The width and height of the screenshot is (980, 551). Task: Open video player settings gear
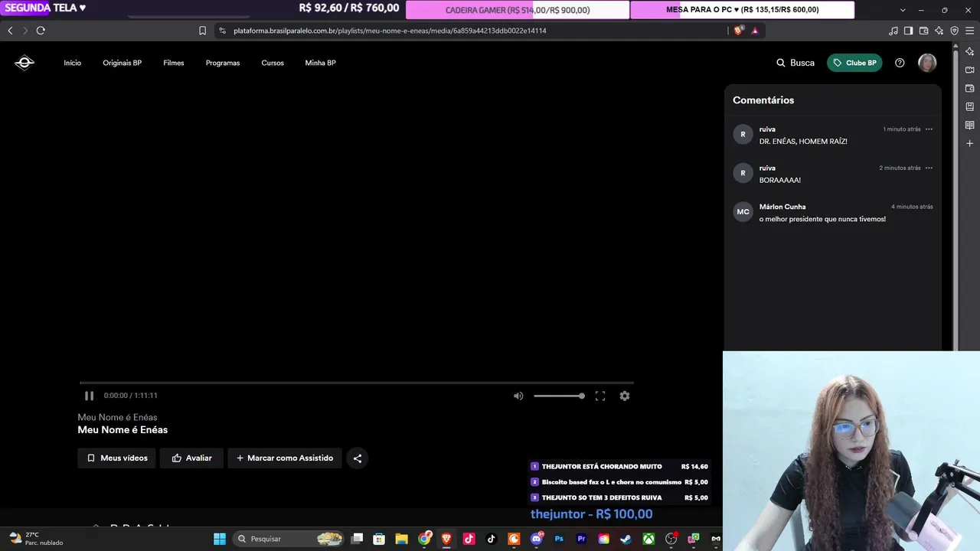click(625, 396)
